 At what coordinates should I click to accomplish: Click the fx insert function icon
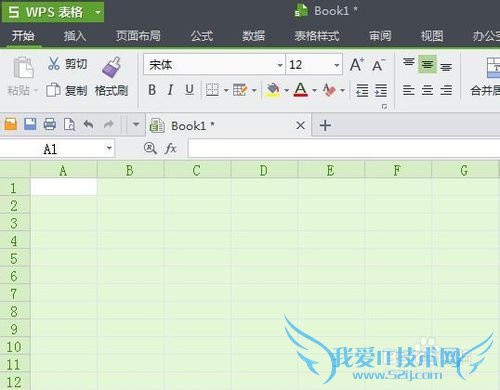171,148
